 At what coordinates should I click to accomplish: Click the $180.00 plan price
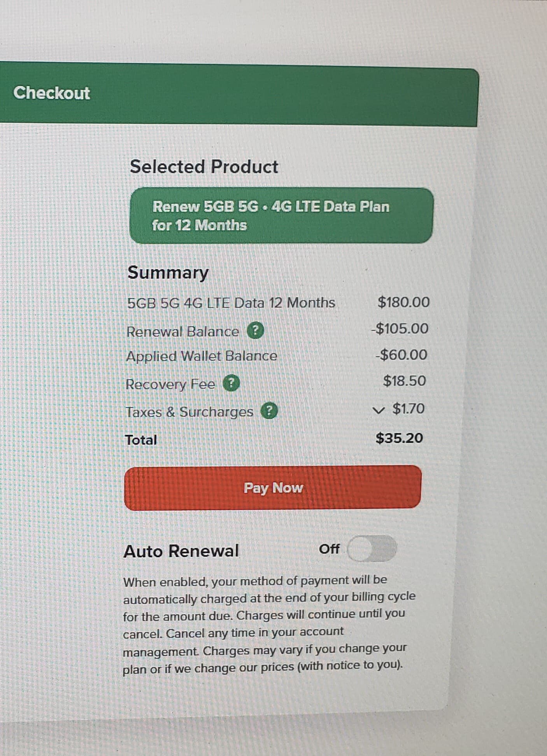click(403, 302)
